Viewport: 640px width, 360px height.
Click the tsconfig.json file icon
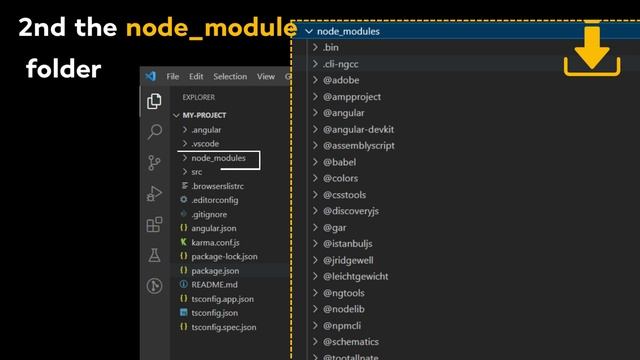pyautogui.click(x=184, y=313)
